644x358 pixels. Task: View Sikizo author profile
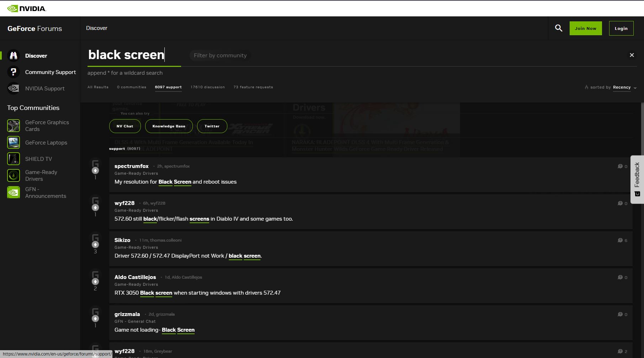click(x=122, y=240)
